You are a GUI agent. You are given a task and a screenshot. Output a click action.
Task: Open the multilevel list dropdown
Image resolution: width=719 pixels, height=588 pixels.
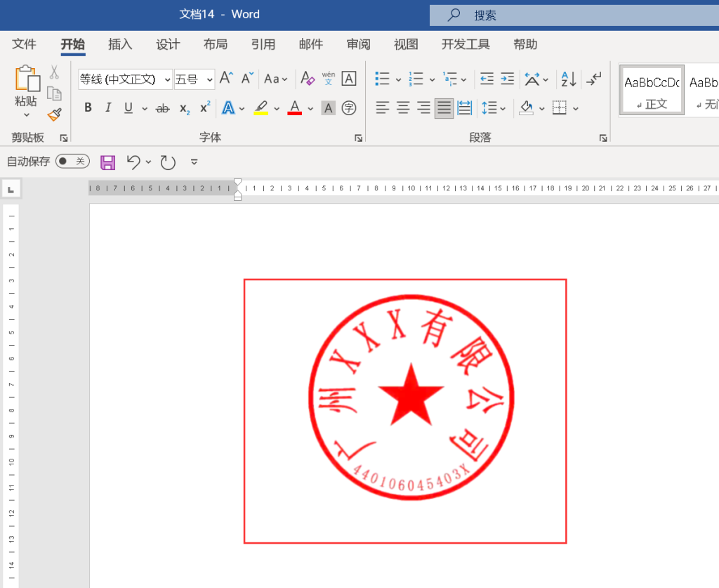463,79
